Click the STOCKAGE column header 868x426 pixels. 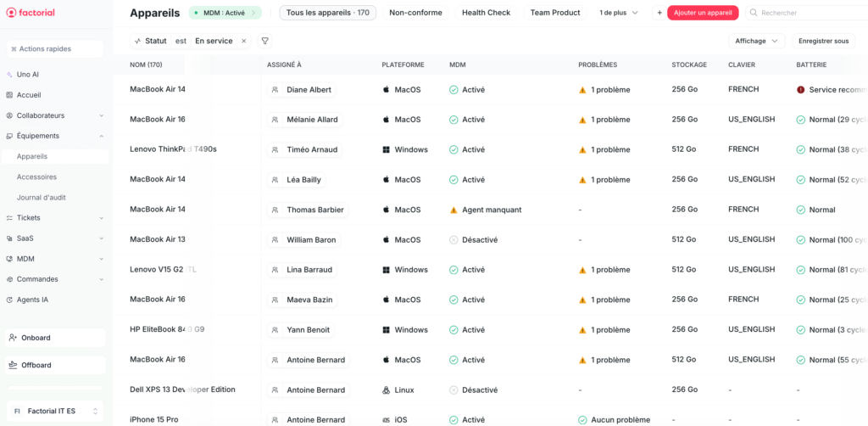pos(689,64)
